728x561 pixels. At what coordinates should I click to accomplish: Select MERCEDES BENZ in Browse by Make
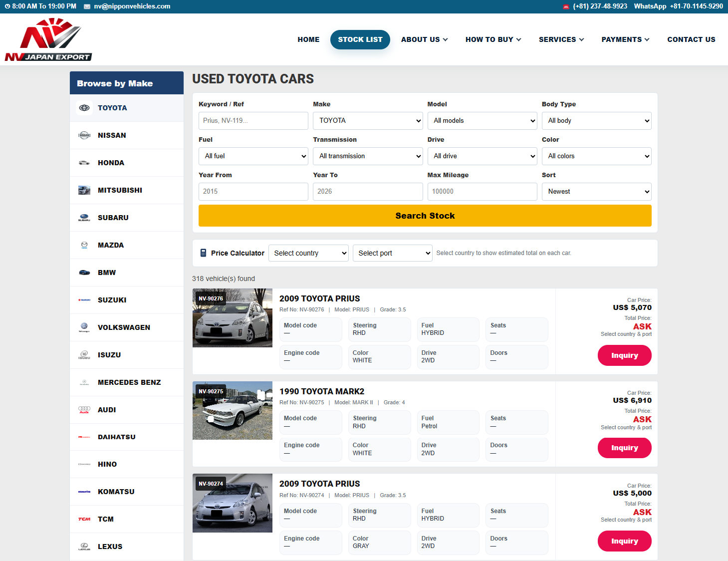[127, 382]
